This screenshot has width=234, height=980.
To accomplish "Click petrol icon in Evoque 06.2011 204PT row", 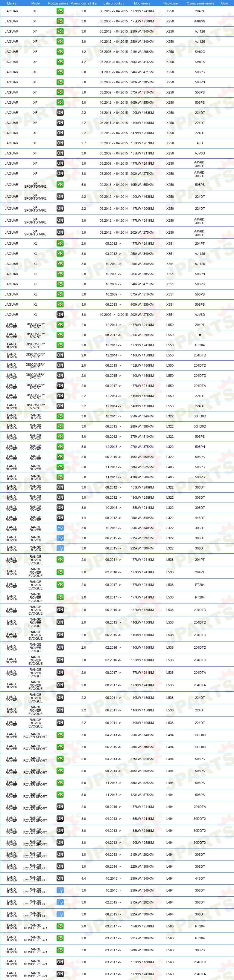I will pos(60,560).
